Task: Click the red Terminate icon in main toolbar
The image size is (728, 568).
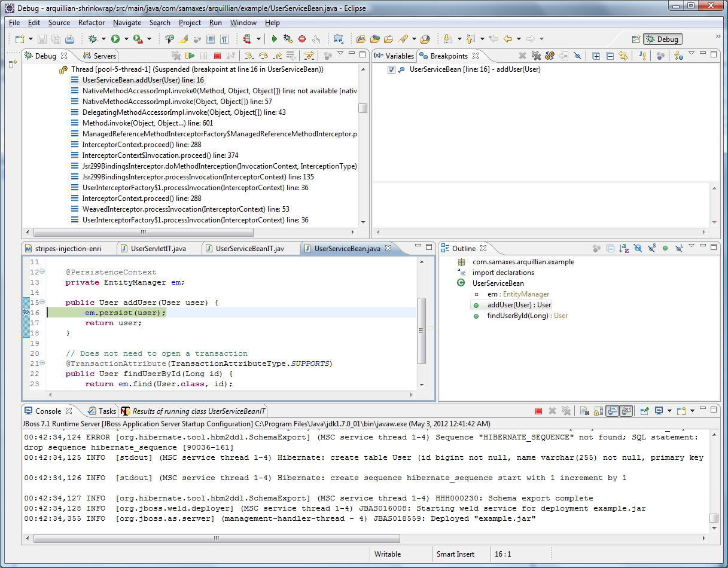Action: pos(302,39)
